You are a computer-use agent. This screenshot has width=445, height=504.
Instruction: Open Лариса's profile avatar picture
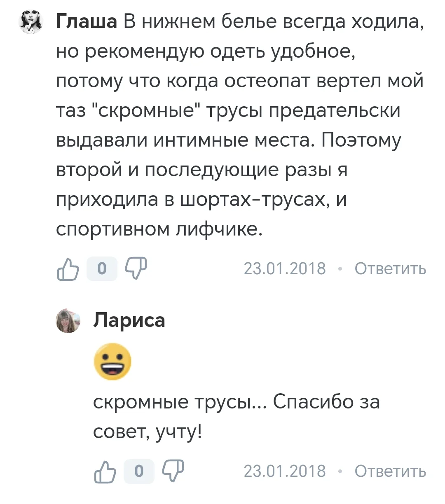[68, 321]
